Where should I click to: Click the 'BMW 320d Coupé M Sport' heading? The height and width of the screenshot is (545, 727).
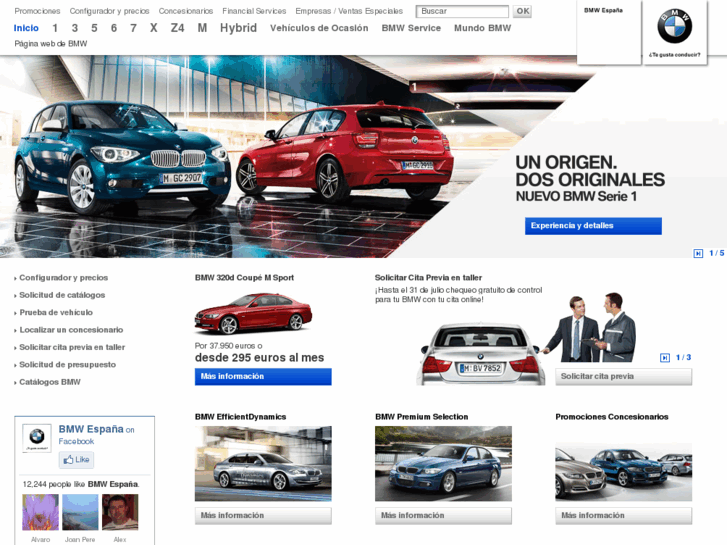(x=244, y=278)
